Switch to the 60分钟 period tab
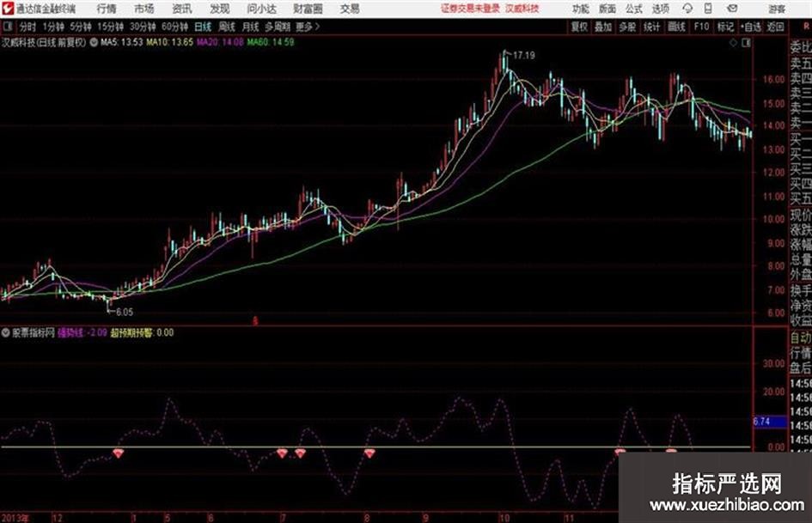The width and height of the screenshot is (812, 523). tap(174, 27)
